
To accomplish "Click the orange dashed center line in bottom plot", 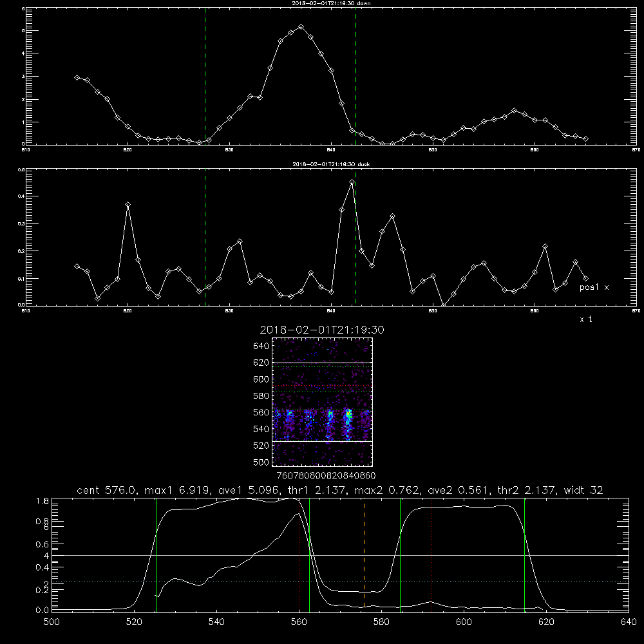I will (365, 554).
